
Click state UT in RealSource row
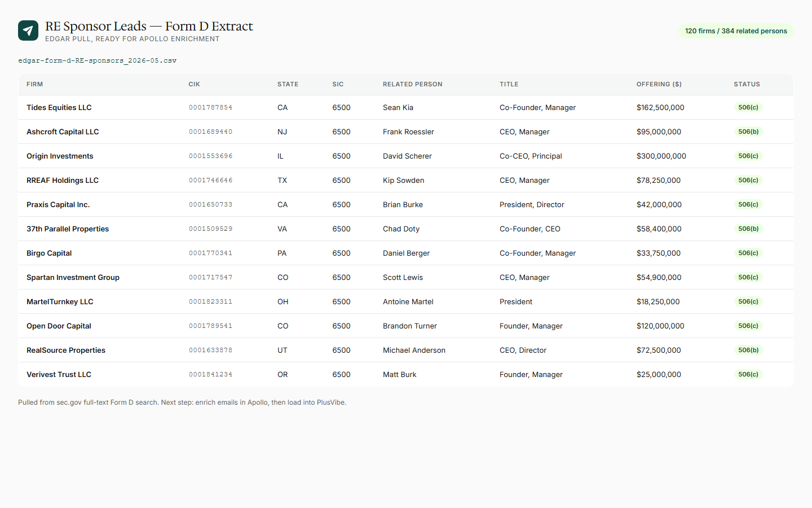[x=282, y=350]
